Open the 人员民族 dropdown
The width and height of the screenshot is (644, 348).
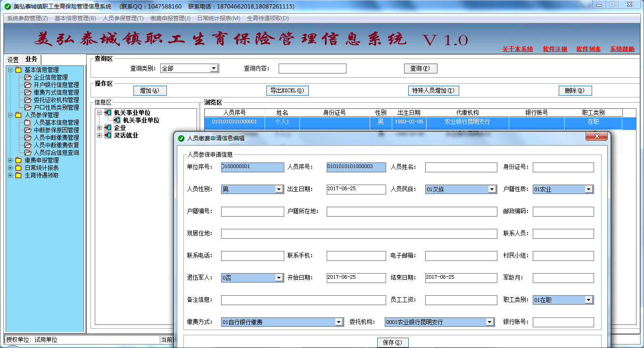[x=492, y=189]
